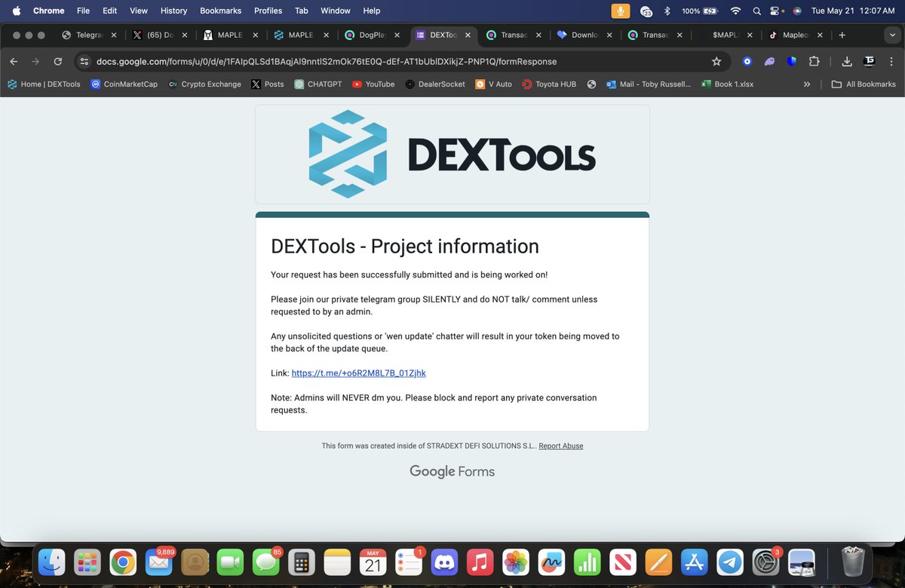Viewport: 905px width, 588px height.
Task: Open the Mail app with 9,889 badge
Action: 159,562
